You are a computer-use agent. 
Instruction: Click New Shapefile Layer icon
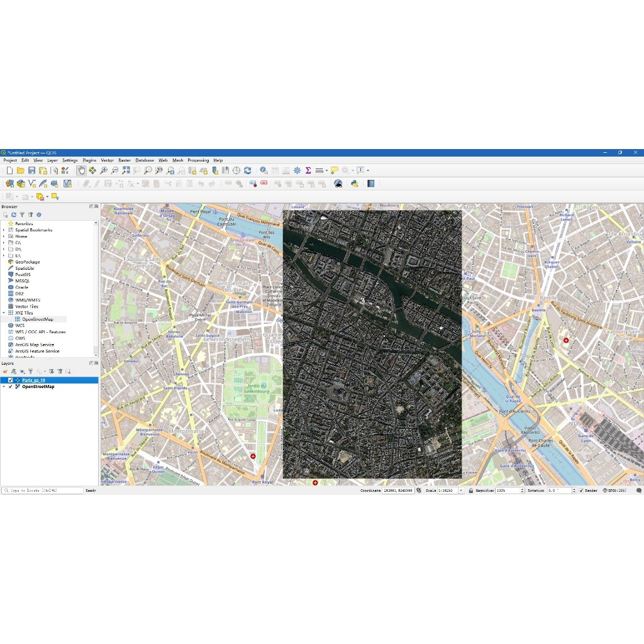tap(31, 184)
